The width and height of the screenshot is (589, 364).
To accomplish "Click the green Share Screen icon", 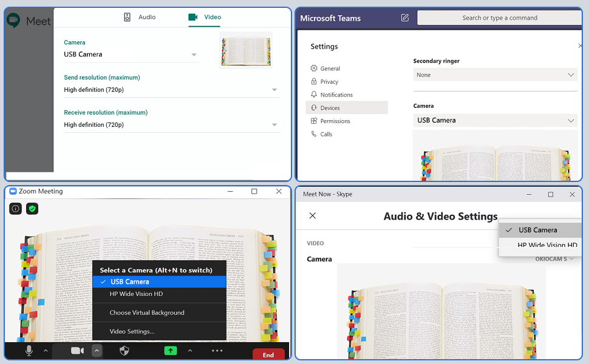I will pos(170,351).
